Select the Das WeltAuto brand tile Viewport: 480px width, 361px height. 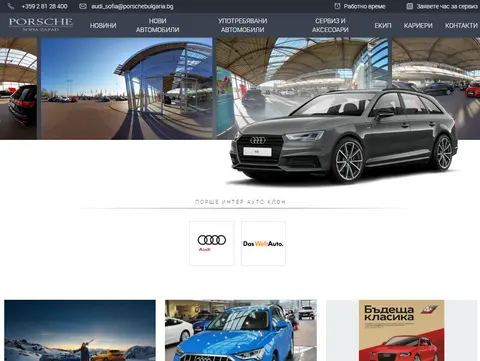click(x=263, y=243)
